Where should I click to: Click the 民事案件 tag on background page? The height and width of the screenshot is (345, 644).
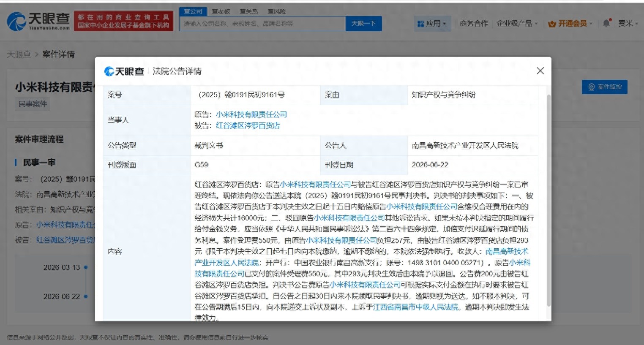pyautogui.click(x=33, y=104)
